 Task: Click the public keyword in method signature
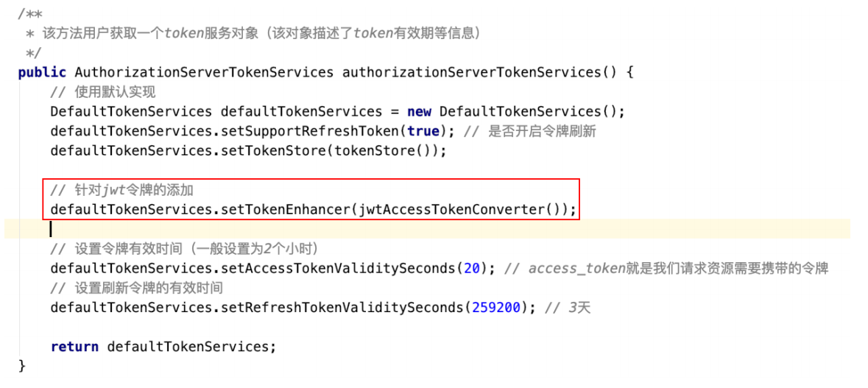[42, 72]
